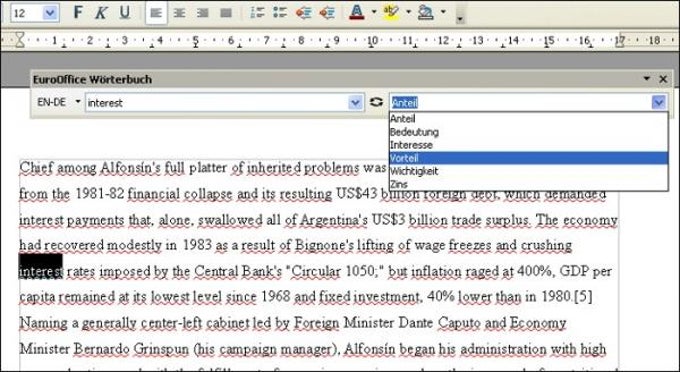
Task: Toggle bold formatting (F button)
Action: (x=78, y=13)
